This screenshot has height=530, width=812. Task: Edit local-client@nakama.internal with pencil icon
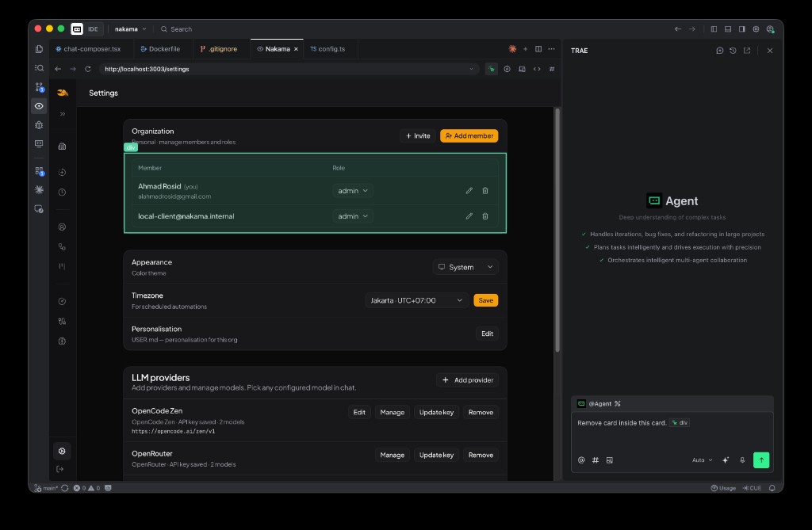(x=469, y=215)
